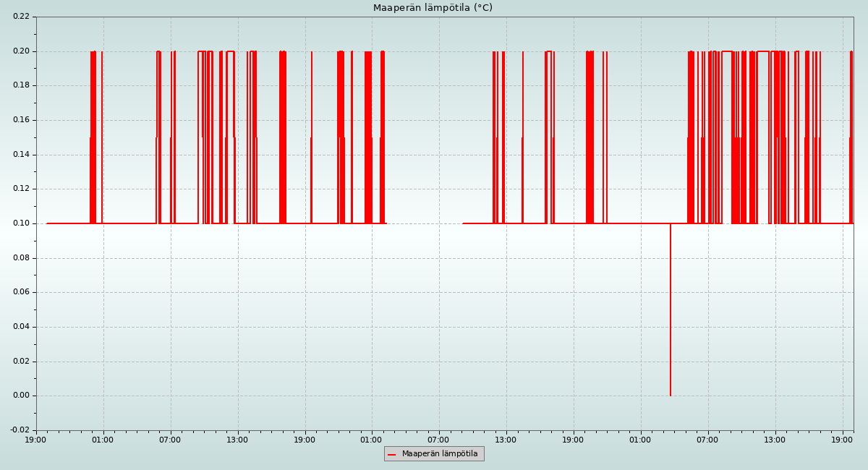Select the 0.22 y-axis label
Viewport: 868px width, 470px height.
[21, 17]
